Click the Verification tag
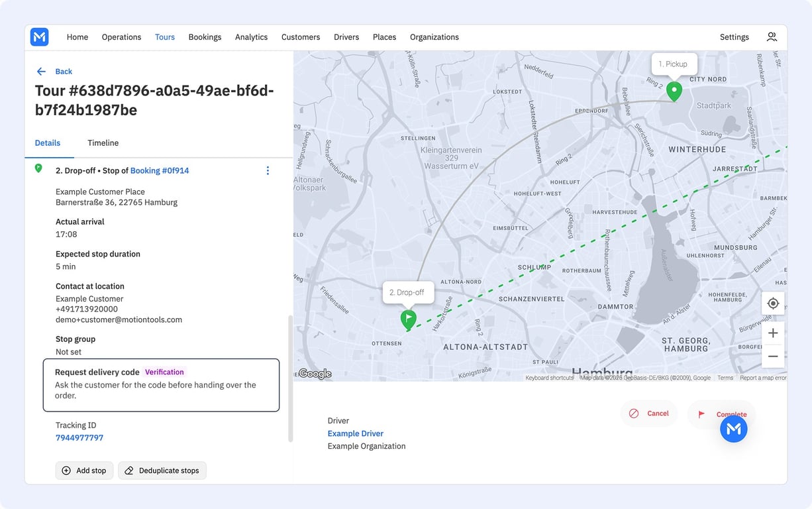812x509 pixels. pos(164,372)
